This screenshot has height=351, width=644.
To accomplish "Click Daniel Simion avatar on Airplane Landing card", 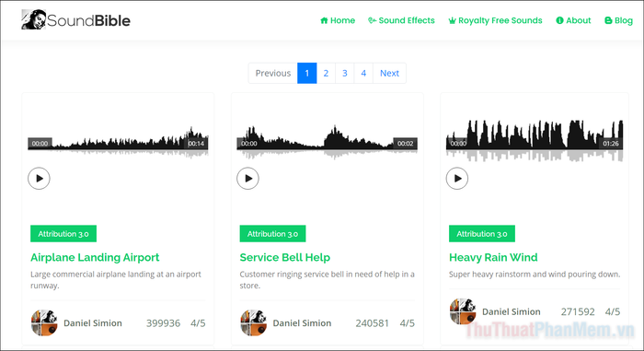I will 44,323.
